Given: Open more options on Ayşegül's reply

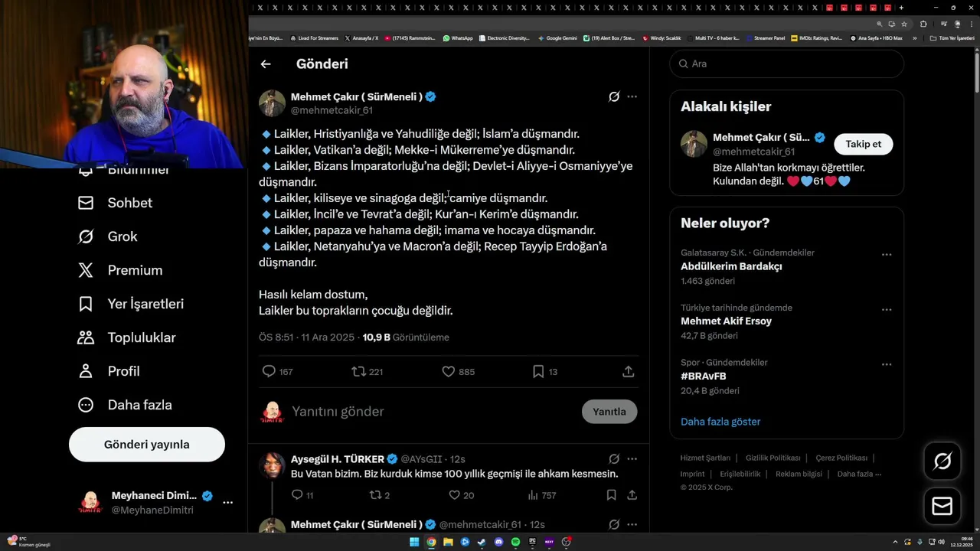Looking at the screenshot, I should (x=632, y=459).
